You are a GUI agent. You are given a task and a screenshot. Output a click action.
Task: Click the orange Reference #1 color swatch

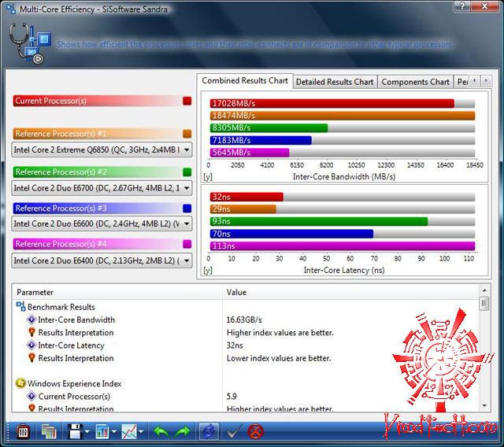187,134
